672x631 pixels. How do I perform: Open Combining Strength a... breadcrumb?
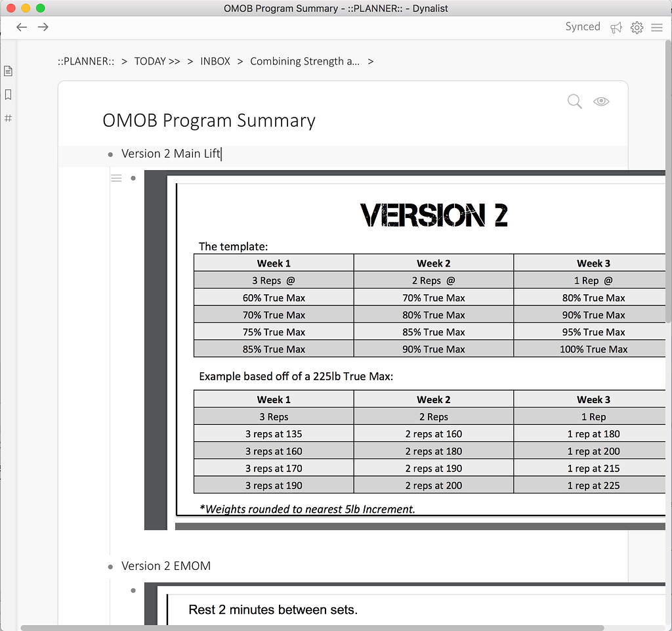pos(304,61)
